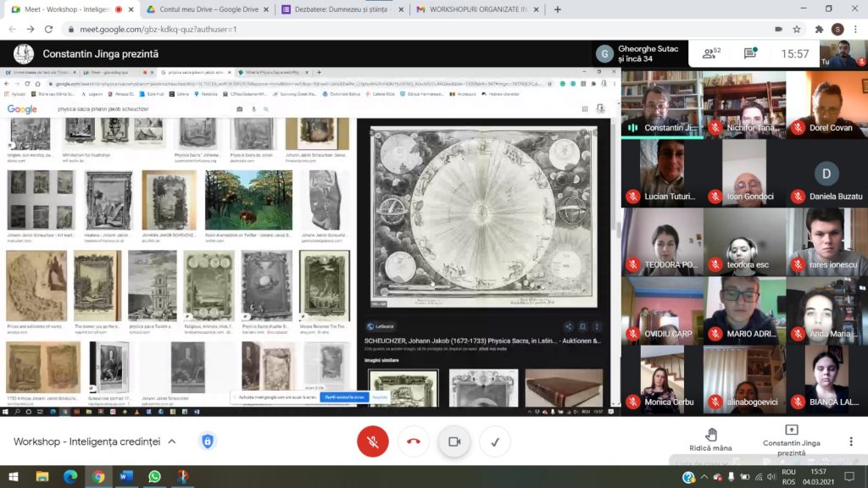Open Meet three-dot more options menu
This screenshot has height=488, width=868.
(851, 441)
